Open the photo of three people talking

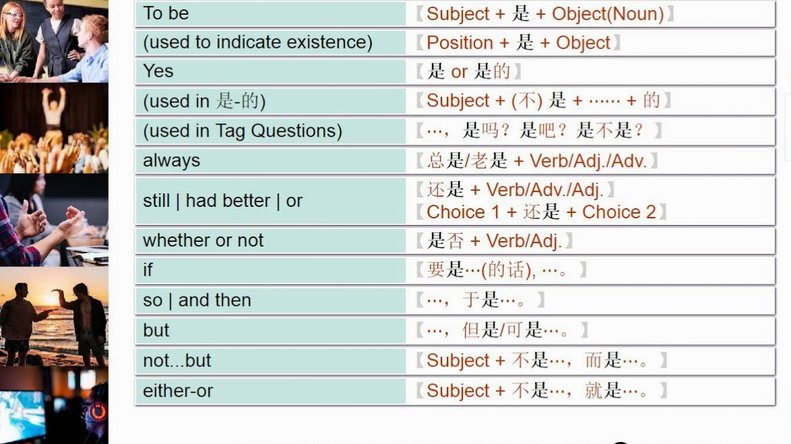(54, 41)
